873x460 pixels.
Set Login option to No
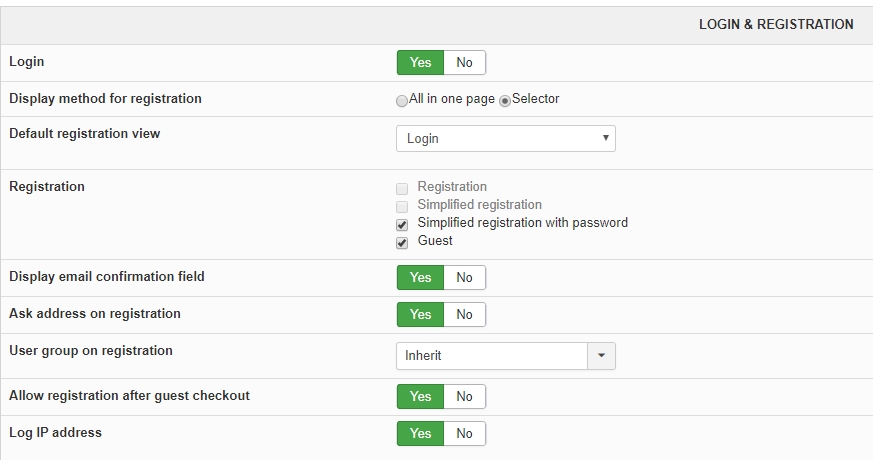click(464, 63)
